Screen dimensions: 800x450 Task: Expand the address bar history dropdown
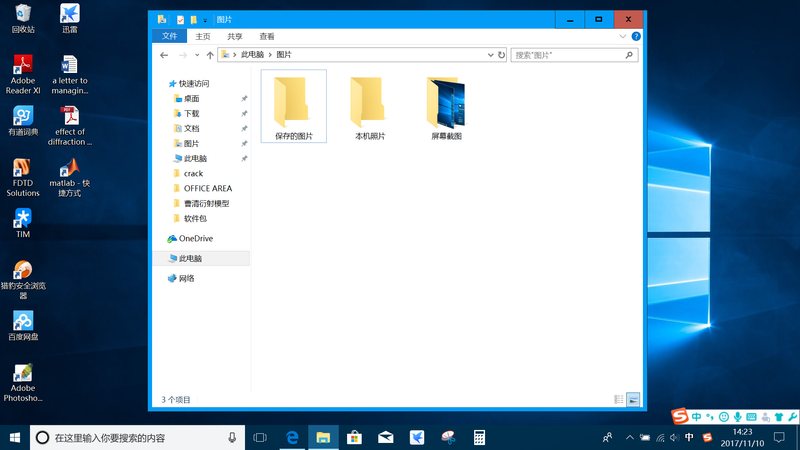click(489, 55)
